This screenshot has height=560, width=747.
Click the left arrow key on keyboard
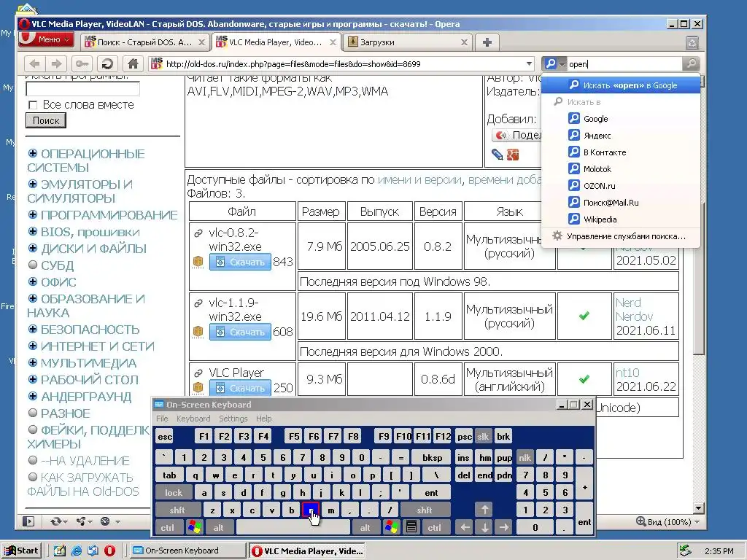pos(465,528)
